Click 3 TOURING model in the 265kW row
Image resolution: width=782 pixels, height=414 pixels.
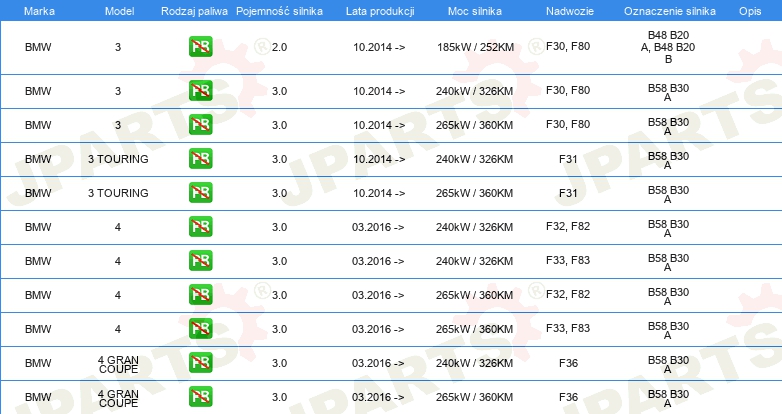(118, 193)
